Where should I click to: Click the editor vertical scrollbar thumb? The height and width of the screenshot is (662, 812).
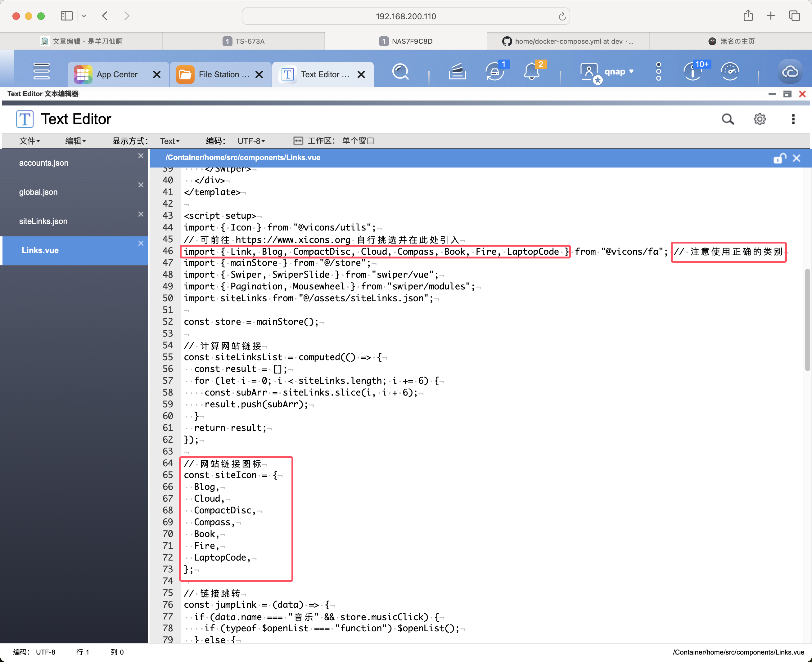click(x=807, y=320)
